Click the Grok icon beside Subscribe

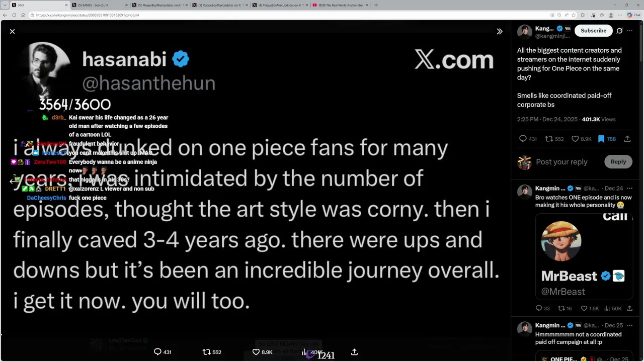click(x=619, y=31)
